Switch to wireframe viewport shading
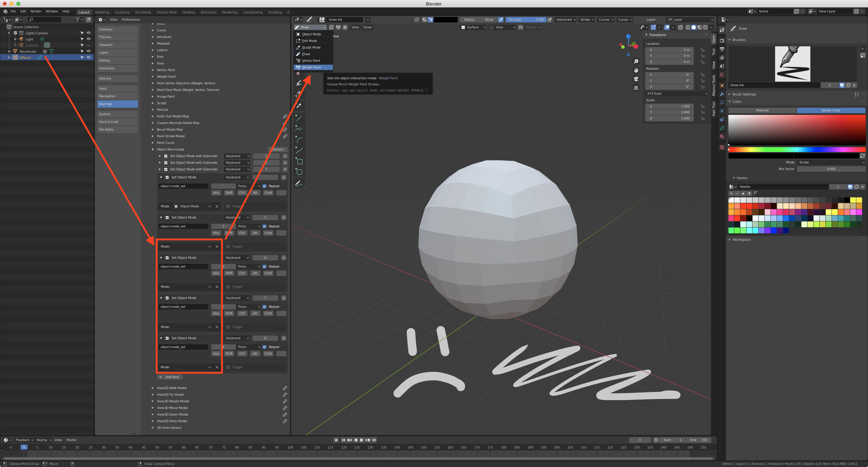 pos(688,27)
